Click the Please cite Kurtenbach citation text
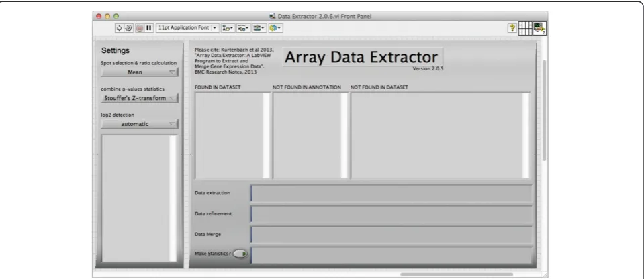The image size is (644, 279). point(234,60)
